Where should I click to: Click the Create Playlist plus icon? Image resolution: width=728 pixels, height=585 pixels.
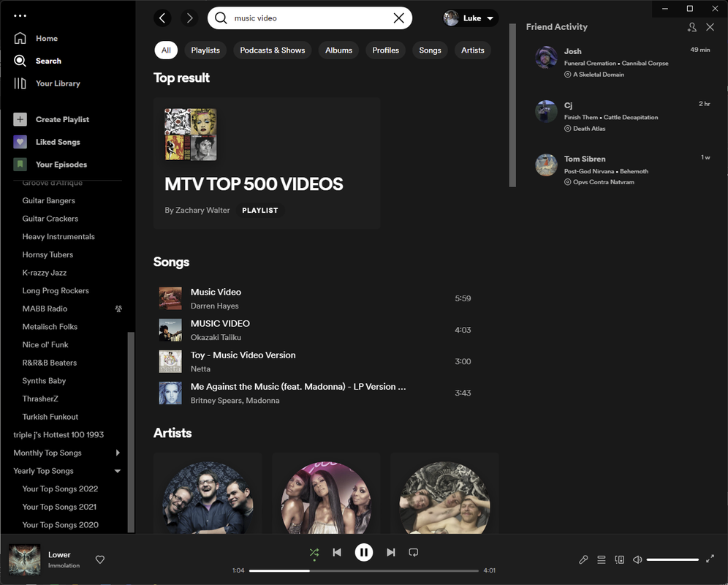pyautogui.click(x=20, y=119)
